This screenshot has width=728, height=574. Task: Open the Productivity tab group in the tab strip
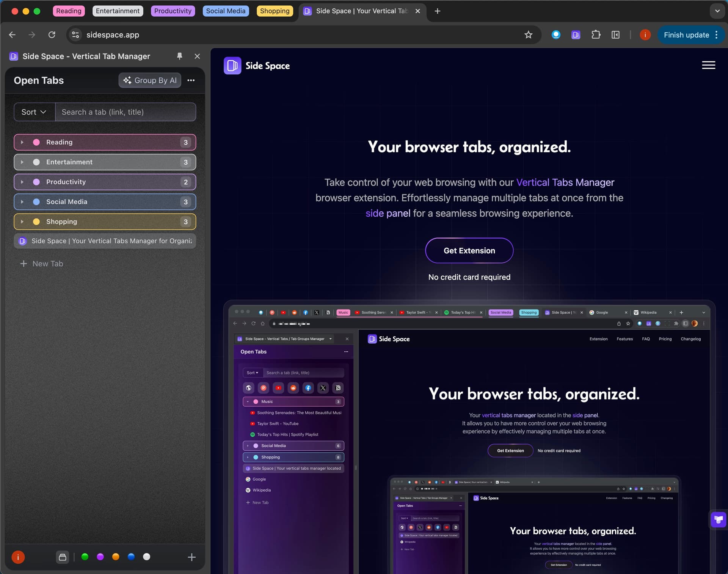click(x=173, y=11)
